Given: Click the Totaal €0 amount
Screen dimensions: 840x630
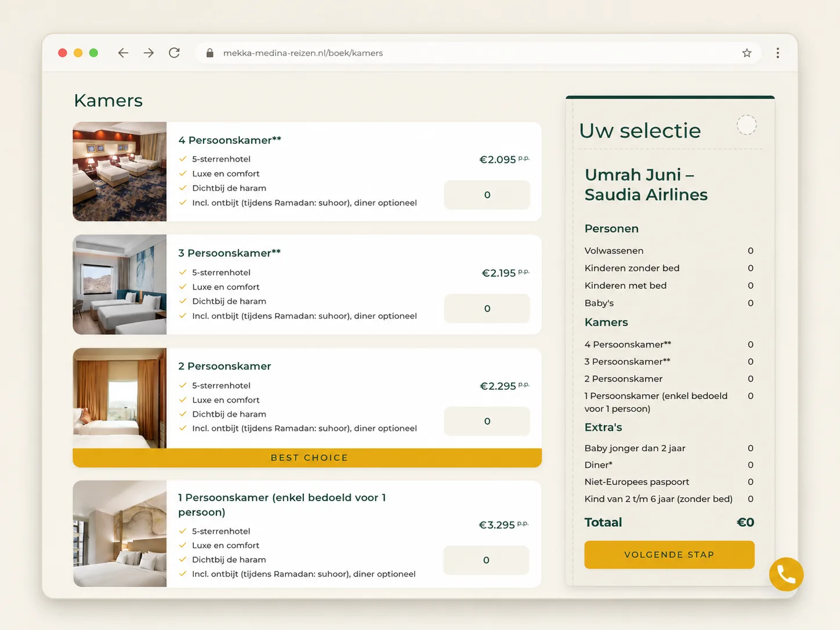Looking at the screenshot, I should (745, 522).
